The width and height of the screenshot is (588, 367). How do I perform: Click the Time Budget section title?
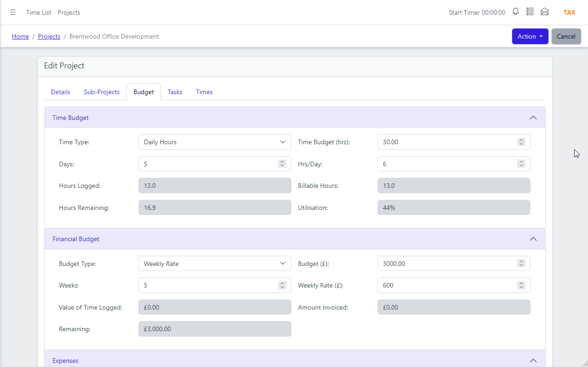70,118
